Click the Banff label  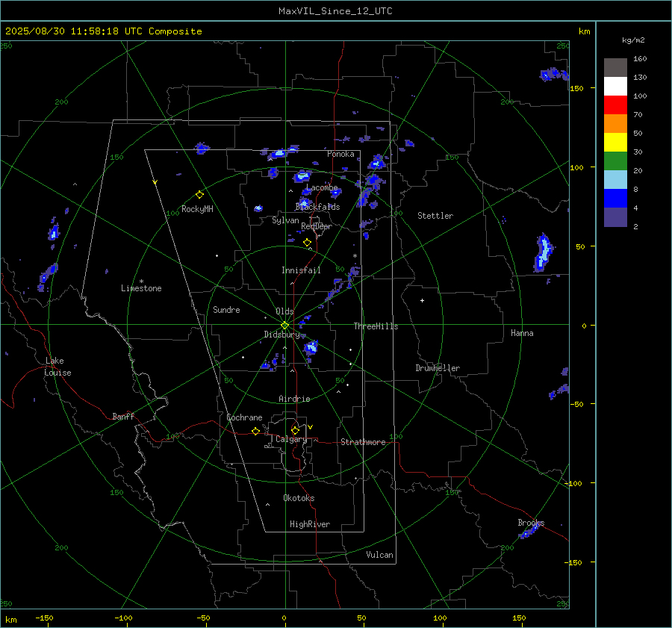[123, 416]
